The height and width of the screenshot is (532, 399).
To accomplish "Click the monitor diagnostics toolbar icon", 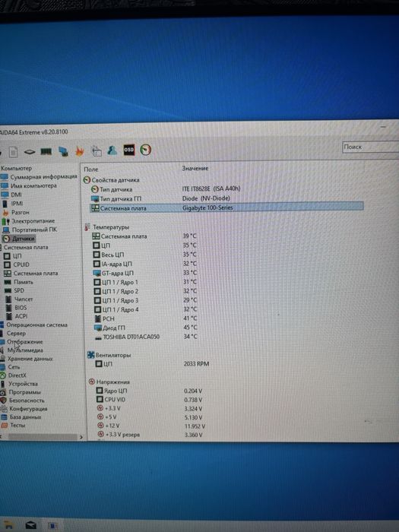I will coord(63,151).
